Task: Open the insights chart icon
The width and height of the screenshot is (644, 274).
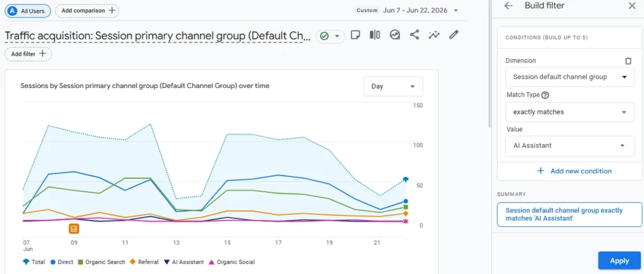Action: [x=395, y=35]
